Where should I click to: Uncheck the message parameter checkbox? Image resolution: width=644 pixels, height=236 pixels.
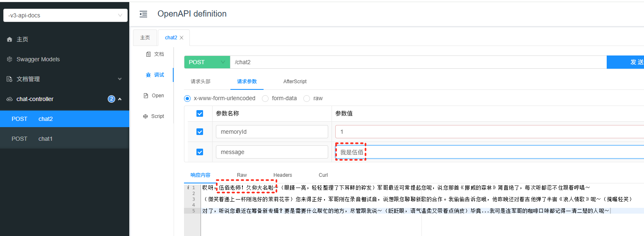pos(200,152)
